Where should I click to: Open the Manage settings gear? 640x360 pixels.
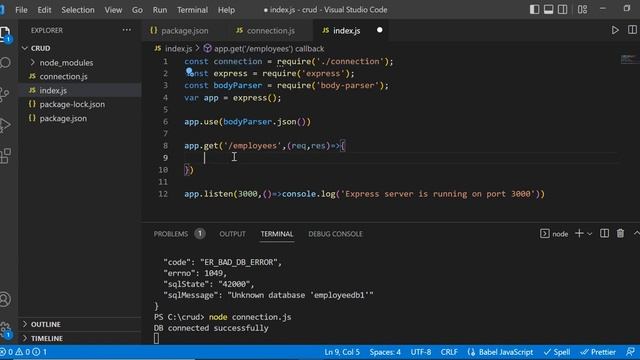click(x=5, y=329)
